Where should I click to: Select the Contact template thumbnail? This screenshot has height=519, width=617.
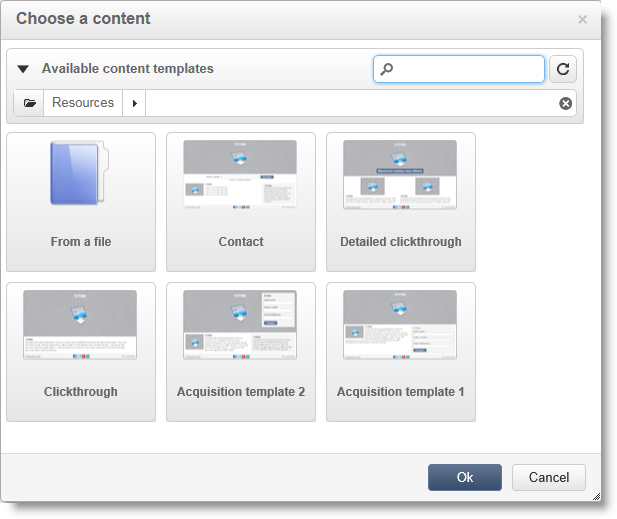point(240,174)
